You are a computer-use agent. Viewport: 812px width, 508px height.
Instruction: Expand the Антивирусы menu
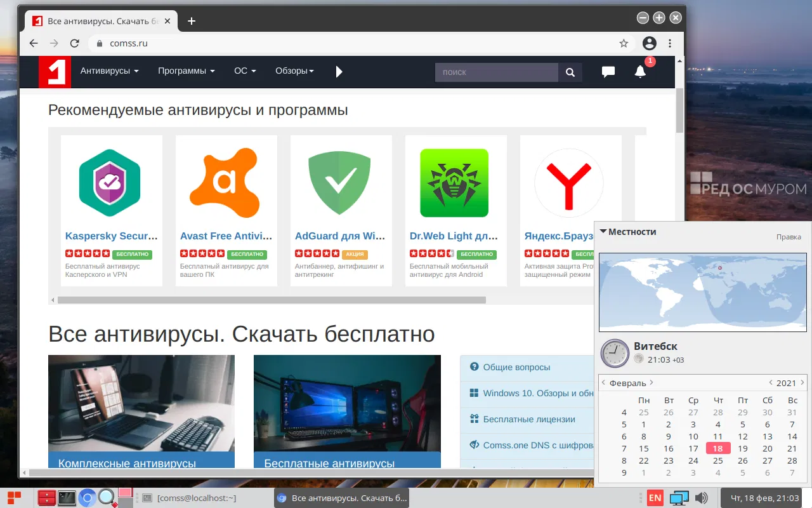pyautogui.click(x=109, y=71)
